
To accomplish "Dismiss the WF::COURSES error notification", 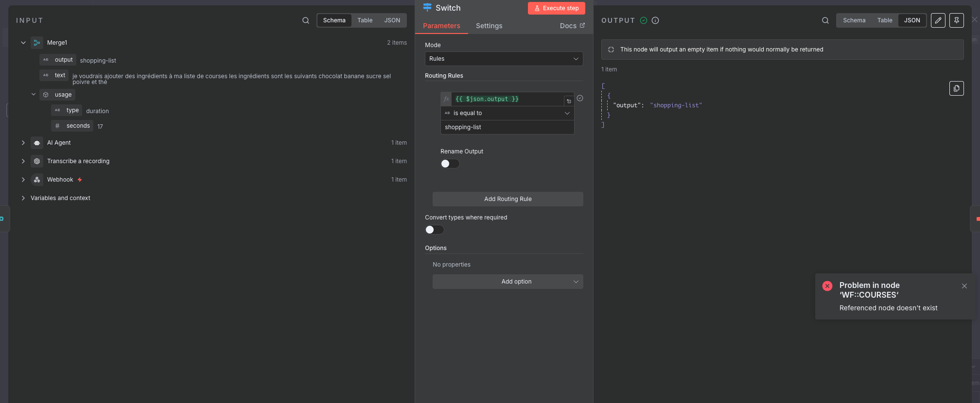I will (x=964, y=286).
